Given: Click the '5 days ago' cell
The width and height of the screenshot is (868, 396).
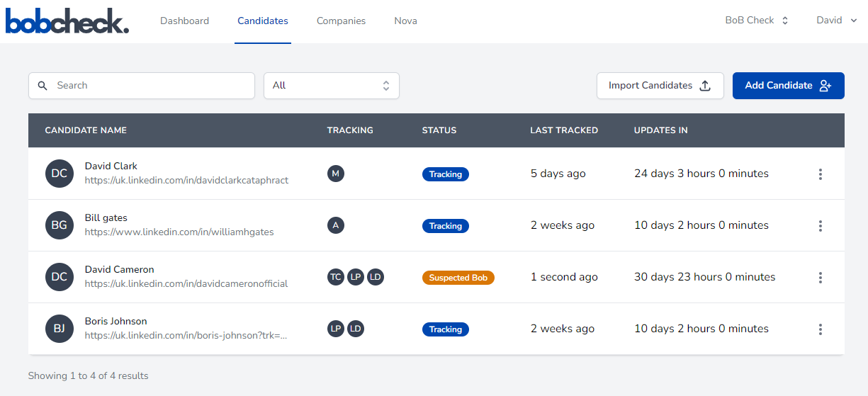Looking at the screenshot, I should (558, 174).
